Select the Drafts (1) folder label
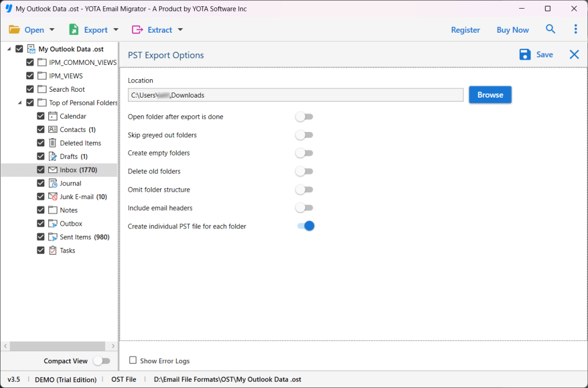The width and height of the screenshot is (588, 388). pos(73,156)
